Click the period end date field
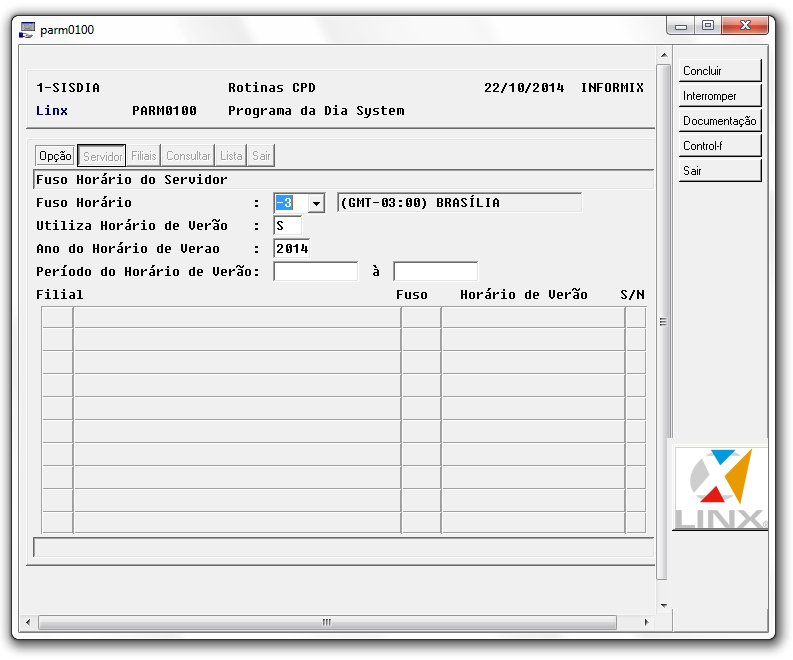Screen dimensions: 793x660 click(x=435, y=272)
